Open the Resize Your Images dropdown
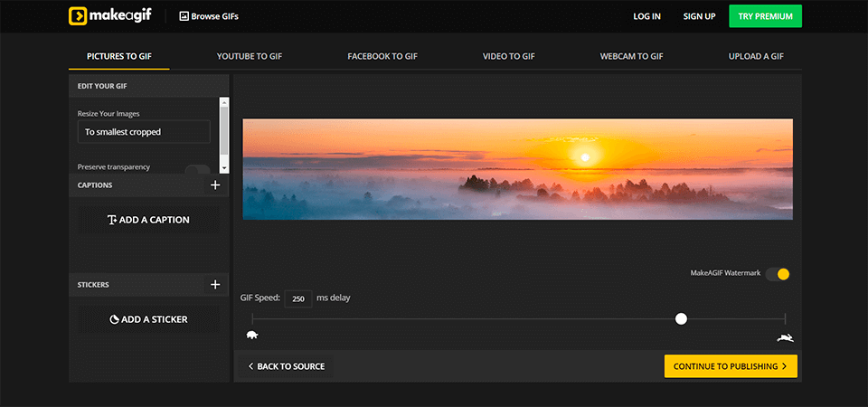 click(144, 132)
